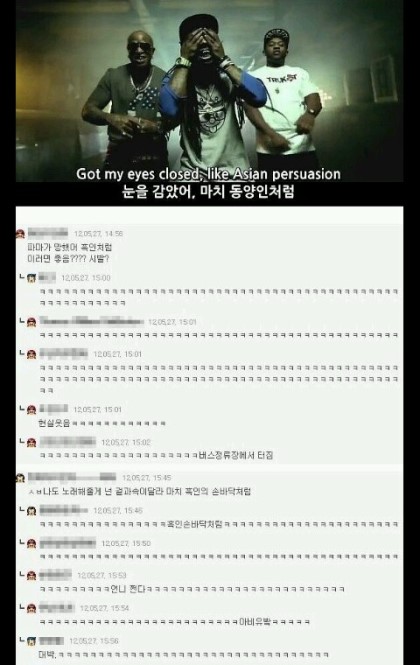Click the 12.05.27 14:56 timestamp

[98, 234]
